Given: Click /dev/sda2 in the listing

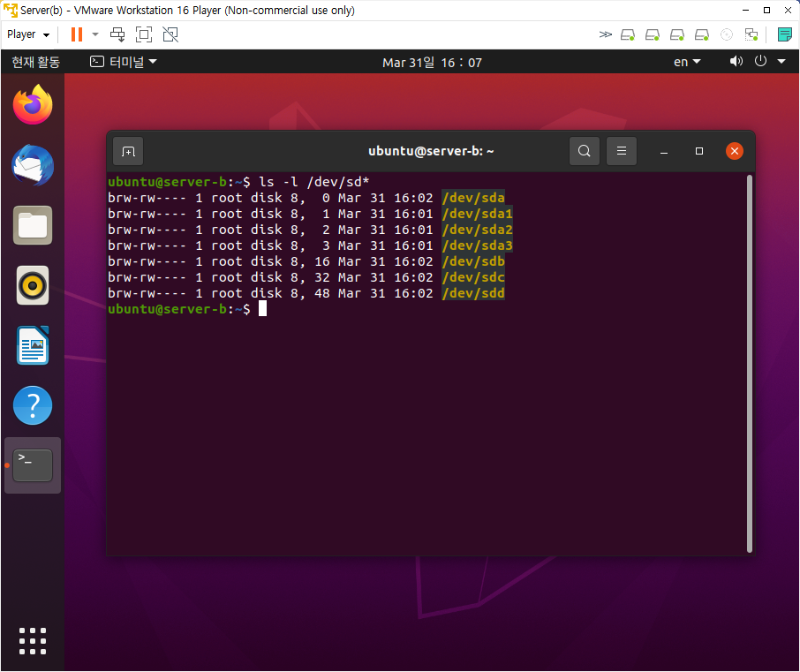Looking at the screenshot, I should tap(478, 230).
